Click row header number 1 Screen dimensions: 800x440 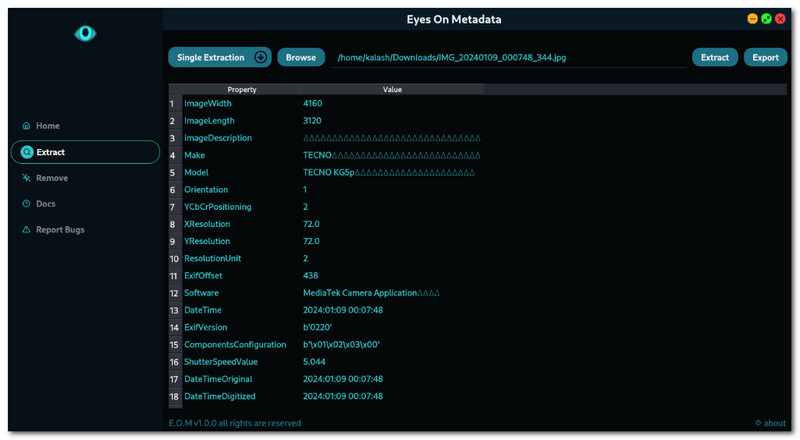click(x=175, y=104)
